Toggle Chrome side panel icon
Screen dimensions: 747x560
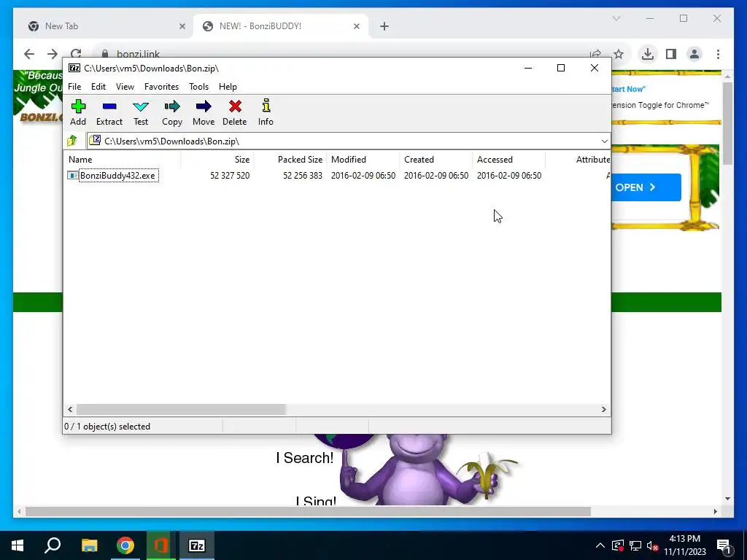pyautogui.click(x=671, y=54)
